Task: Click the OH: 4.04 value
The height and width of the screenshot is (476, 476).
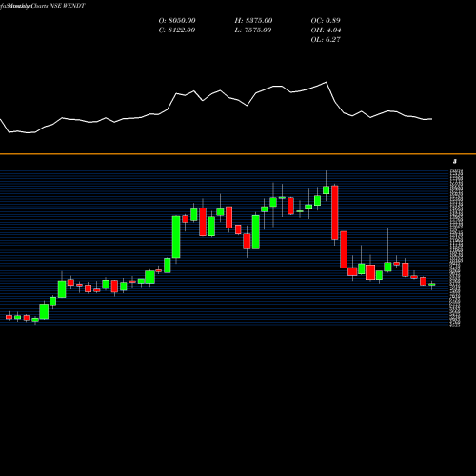Action: 326,30
